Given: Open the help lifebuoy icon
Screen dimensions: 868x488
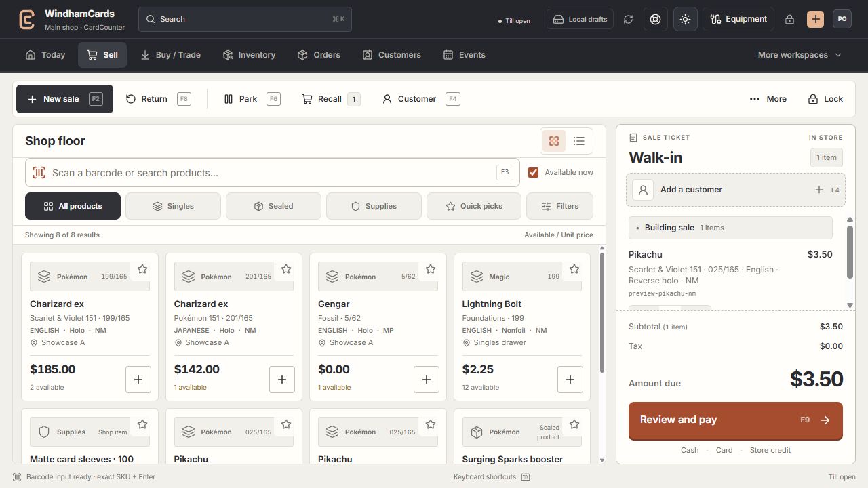Looking at the screenshot, I should pos(656,19).
